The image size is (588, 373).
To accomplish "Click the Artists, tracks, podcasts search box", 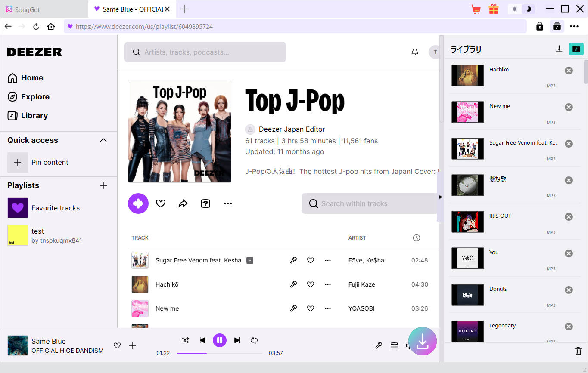I will pos(205,52).
